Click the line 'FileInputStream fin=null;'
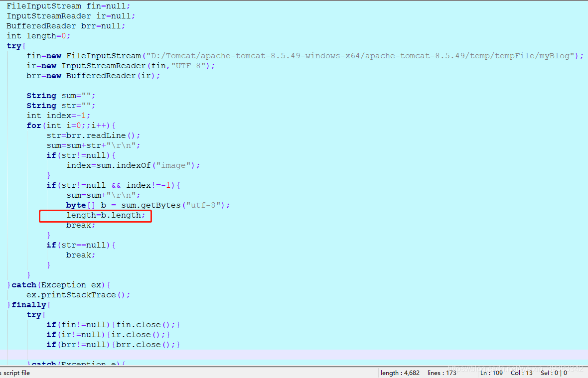 point(68,6)
